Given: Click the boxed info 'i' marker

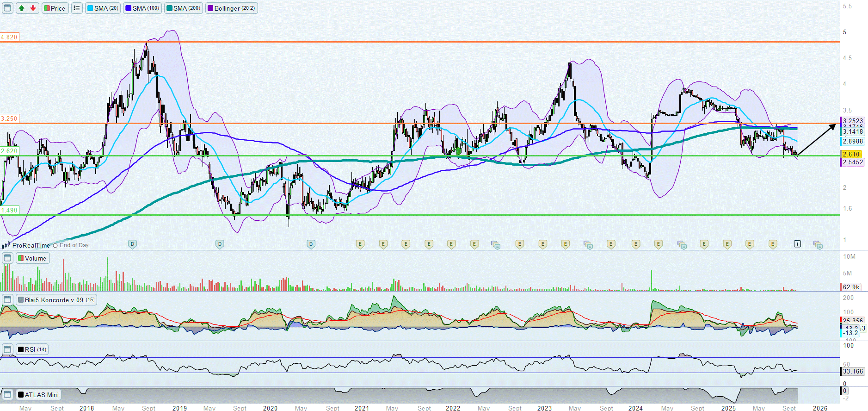Looking at the screenshot, I should coord(797,244).
